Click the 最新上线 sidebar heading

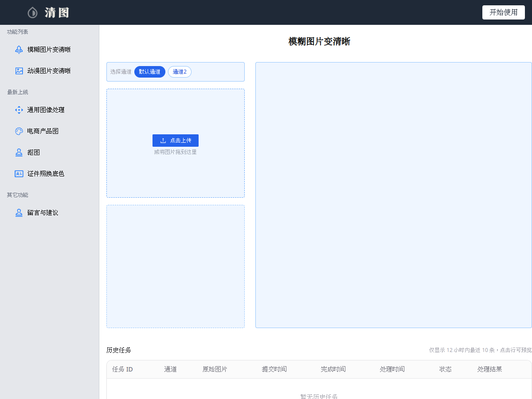pos(18,92)
